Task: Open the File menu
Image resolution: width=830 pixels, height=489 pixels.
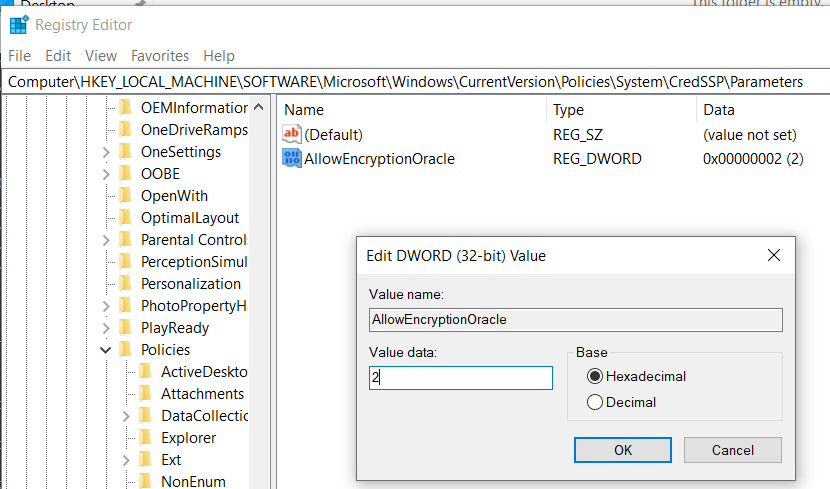Action: (20, 56)
